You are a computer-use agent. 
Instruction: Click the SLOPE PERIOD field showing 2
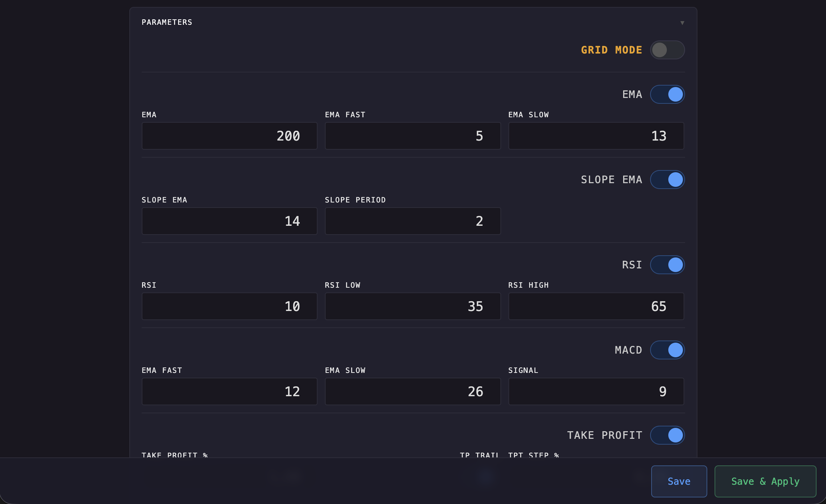413,221
